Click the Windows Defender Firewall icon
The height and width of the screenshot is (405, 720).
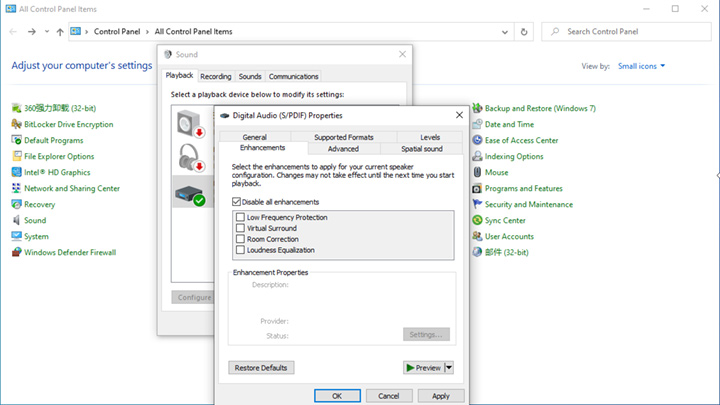pyautogui.click(x=16, y=252)
